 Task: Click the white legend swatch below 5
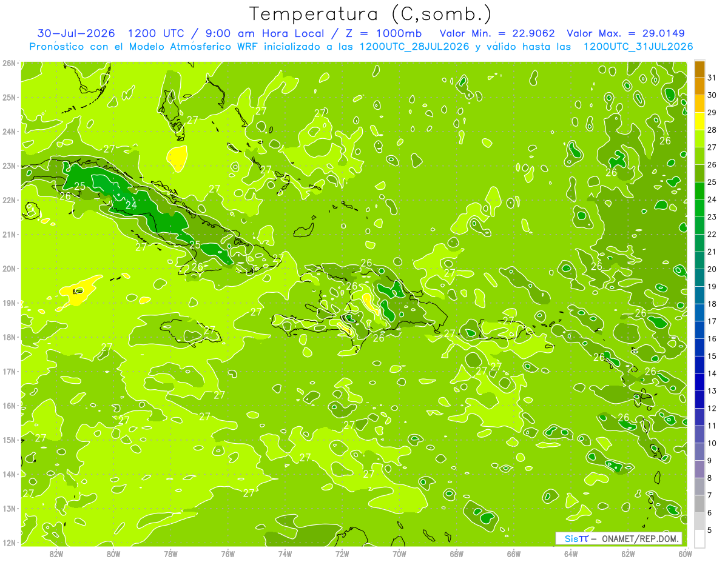[699, 538]
